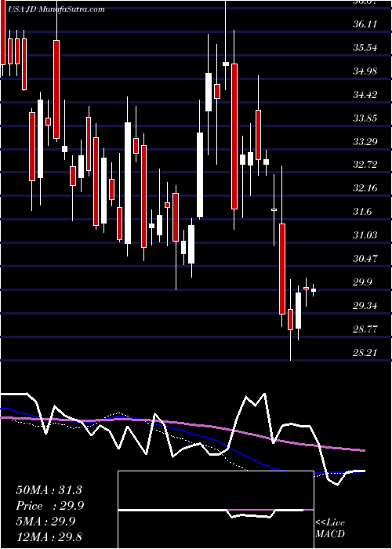This screenshot has height=549, width=392.
Task: Click the 34.98 price axis label
Action: pyautogui.click(x=365, y=71)
